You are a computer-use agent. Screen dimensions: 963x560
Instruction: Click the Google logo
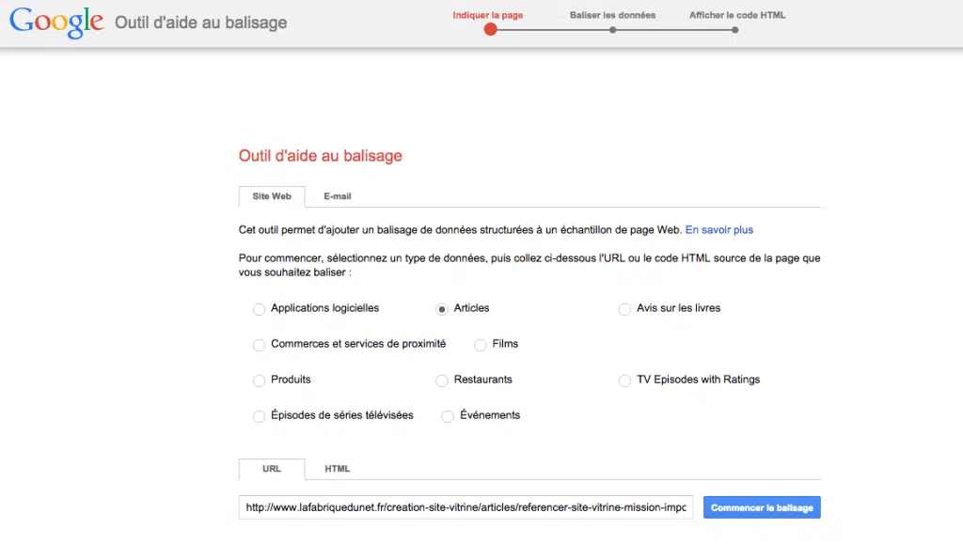click(56, 23)
